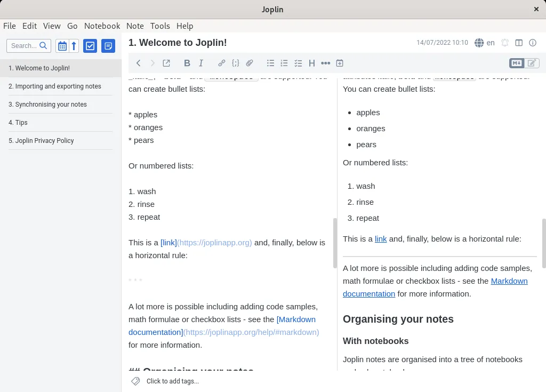The width and height of the screenshot is (546, 392).
Task: Click the Bold formatting icon
Action: click(x=187, y=63)
